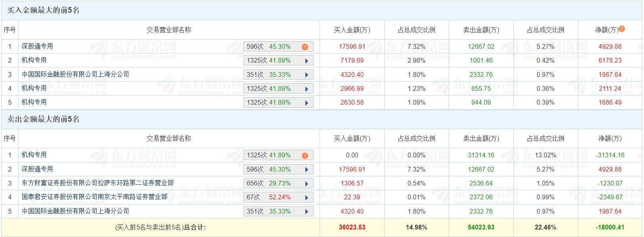Click the orange question icon in the buy-table 深股通专用 row

tap(305, 47)
